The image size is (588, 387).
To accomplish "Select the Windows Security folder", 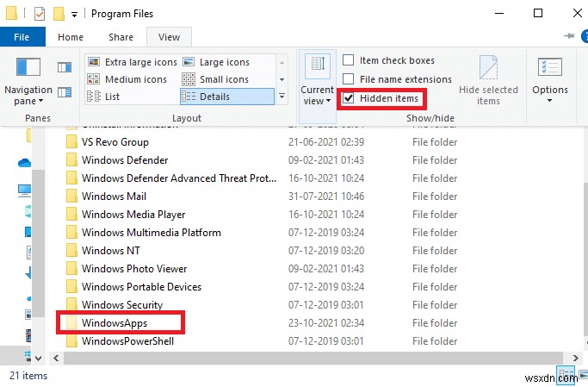I will 122,304.
